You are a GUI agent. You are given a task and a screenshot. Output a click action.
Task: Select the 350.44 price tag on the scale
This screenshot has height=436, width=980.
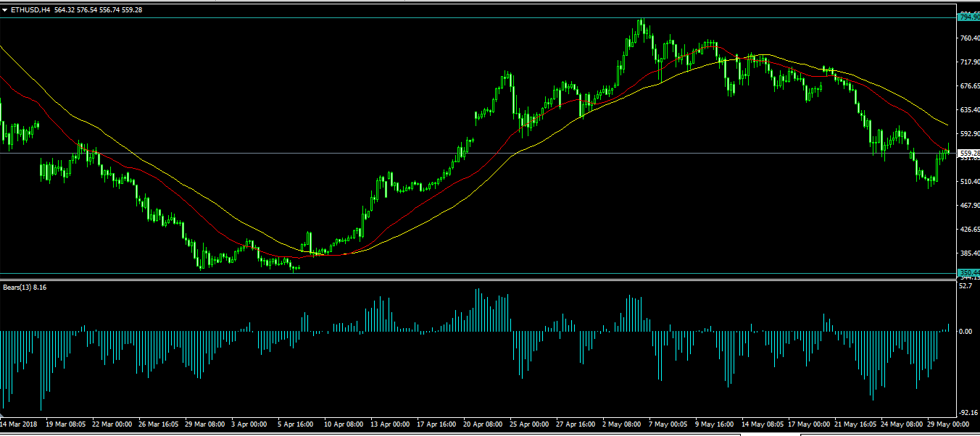click(968, 273)
